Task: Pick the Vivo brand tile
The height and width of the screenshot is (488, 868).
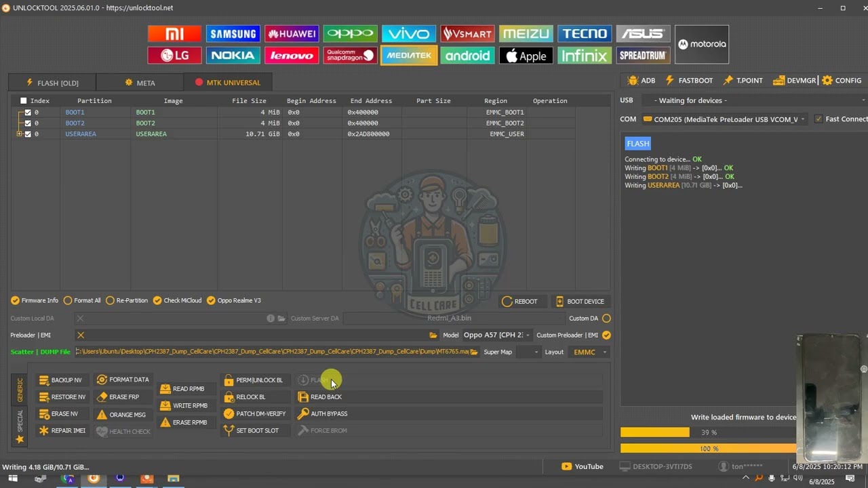Action: [x=408, y=34]
